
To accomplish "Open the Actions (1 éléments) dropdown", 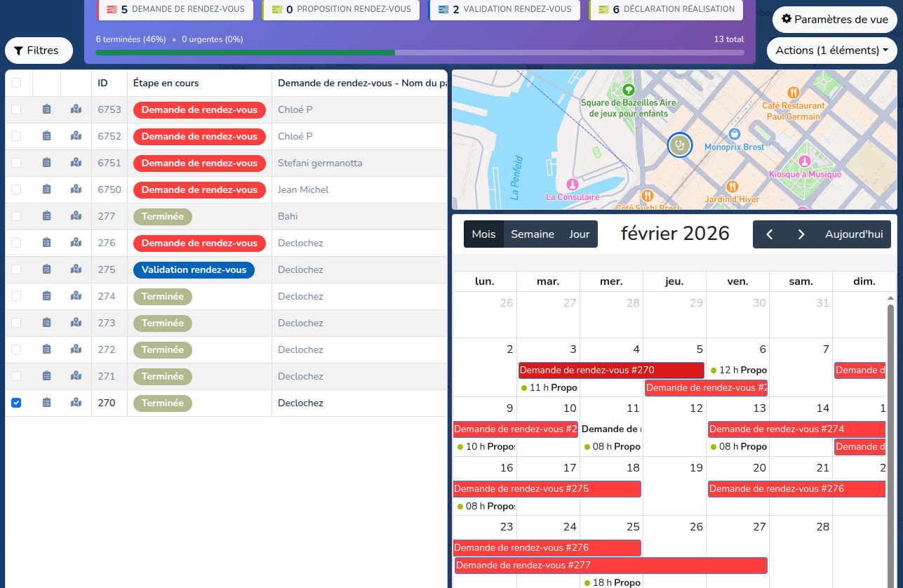I will coord(831,51).
